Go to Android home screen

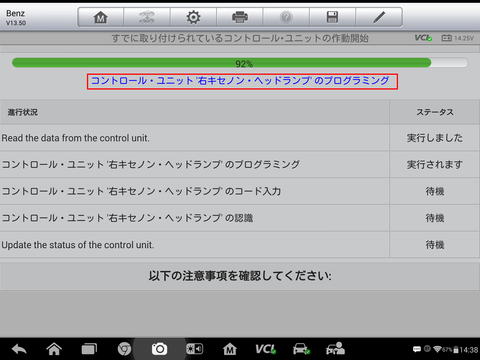54,349
